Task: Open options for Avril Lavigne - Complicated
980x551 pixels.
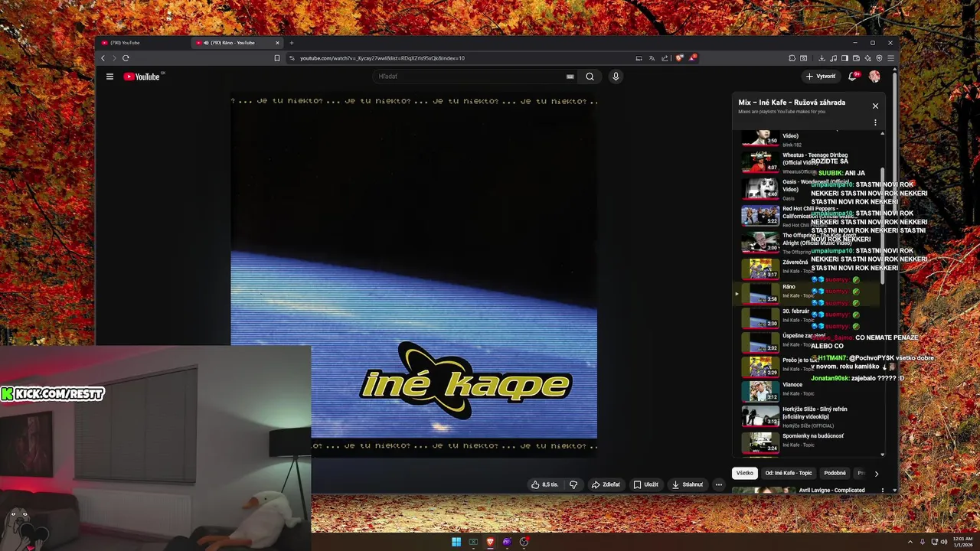Action: 882,491
